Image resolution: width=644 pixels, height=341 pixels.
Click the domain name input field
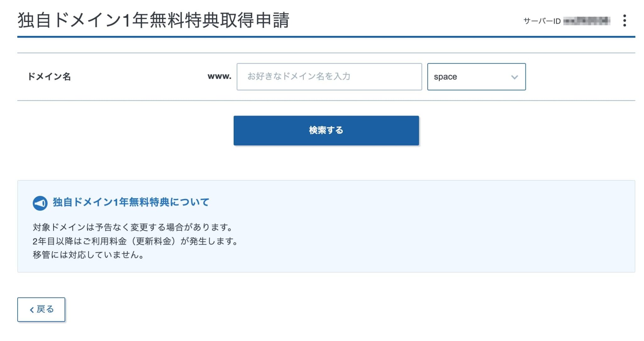pyautogui.click(x=329, y=77)
